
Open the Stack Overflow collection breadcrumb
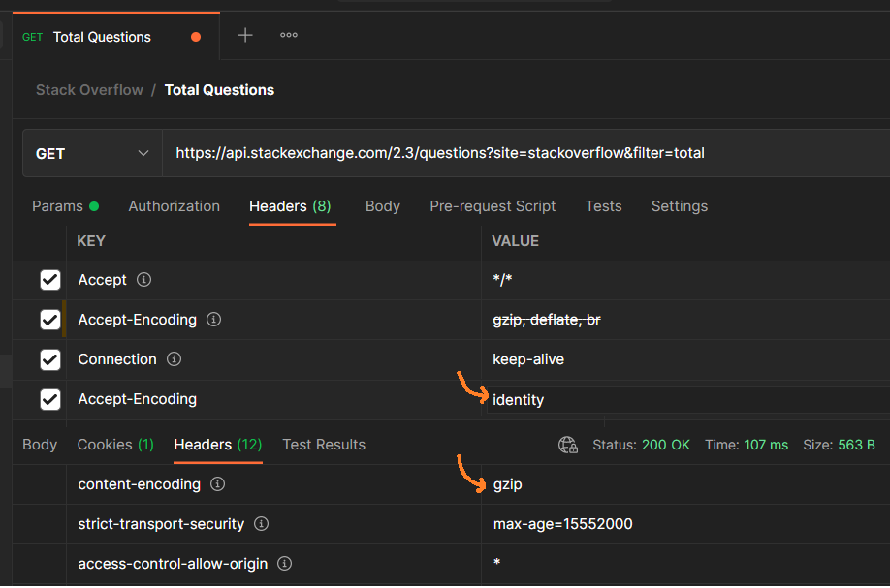pos(89,89)
